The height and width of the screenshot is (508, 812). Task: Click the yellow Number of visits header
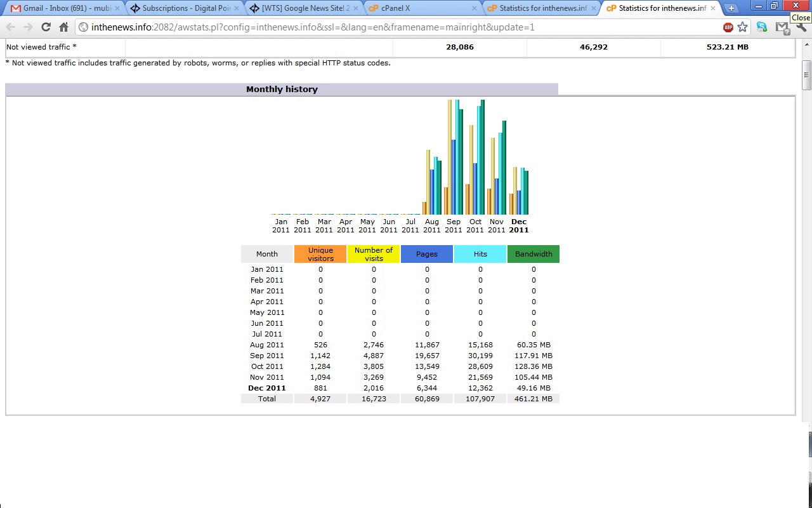[x=374, y=254]
